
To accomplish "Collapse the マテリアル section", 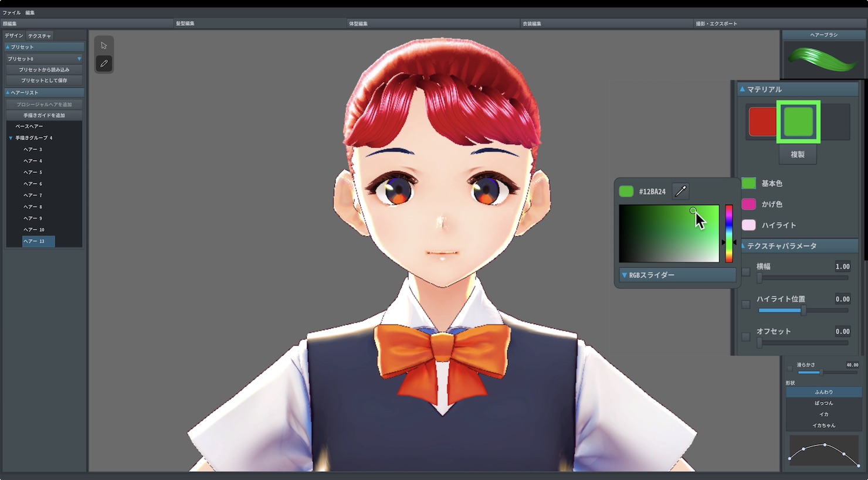I will 798,89.
